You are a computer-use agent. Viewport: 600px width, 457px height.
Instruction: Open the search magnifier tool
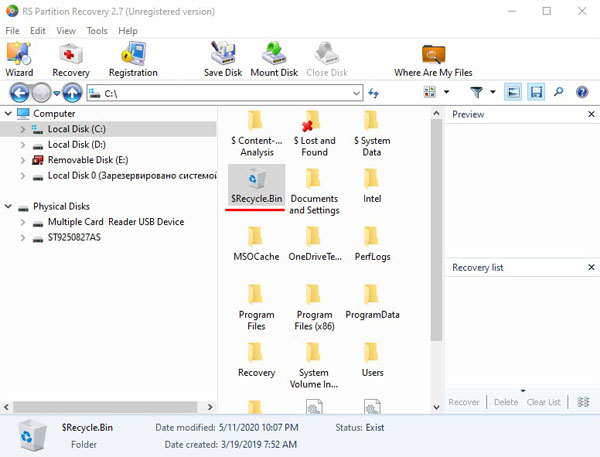tap(559, 92)
